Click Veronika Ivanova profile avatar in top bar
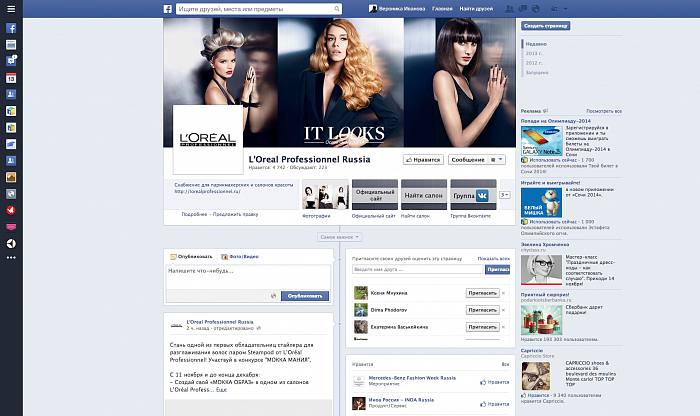The width and height of the screenshot is (700, 416). tap(372, 8)
